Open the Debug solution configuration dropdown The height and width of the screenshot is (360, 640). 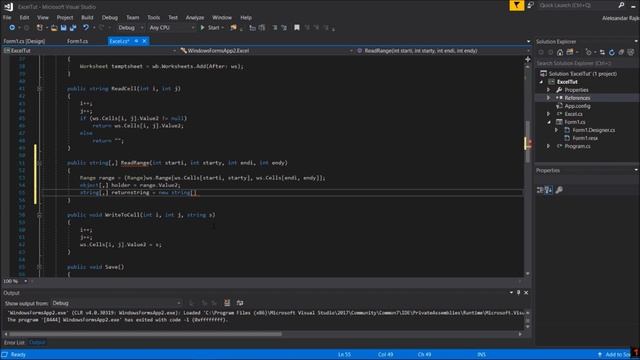[x=130, y=28]
